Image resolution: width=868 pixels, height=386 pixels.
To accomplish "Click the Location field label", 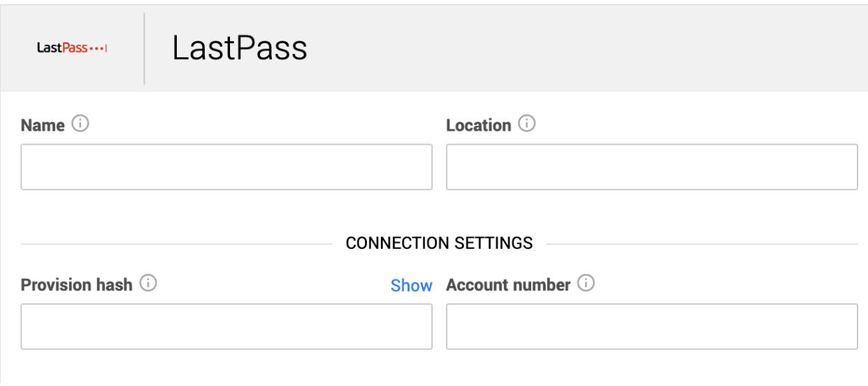I will [479, 125].
